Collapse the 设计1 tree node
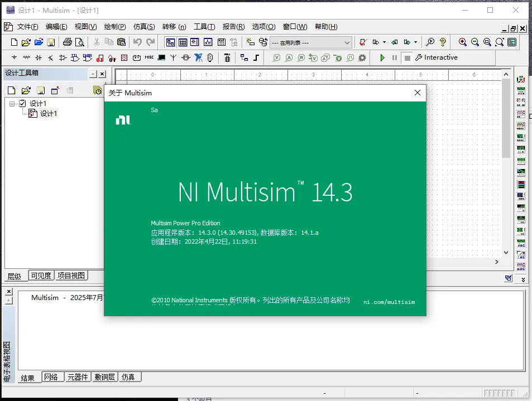Image resolution: width=532 pixels, height=401 pixels. (x=12, y=104)
